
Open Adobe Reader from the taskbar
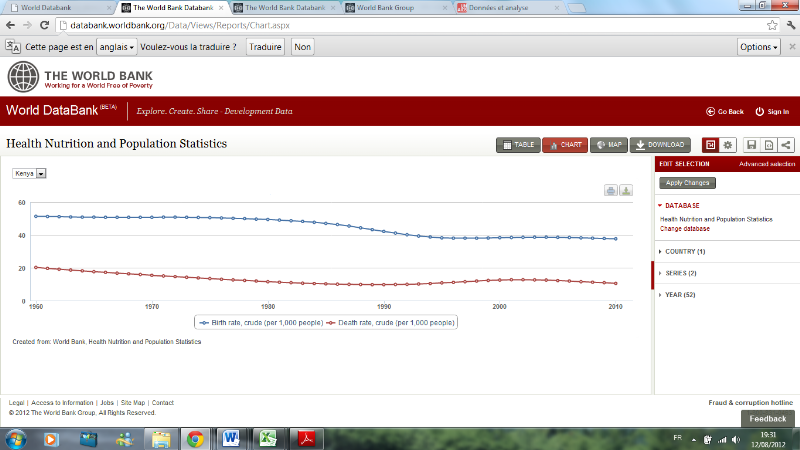306,439
